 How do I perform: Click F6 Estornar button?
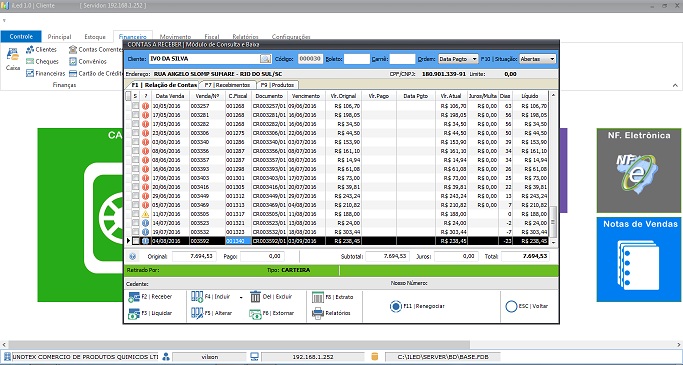[271, 313]
